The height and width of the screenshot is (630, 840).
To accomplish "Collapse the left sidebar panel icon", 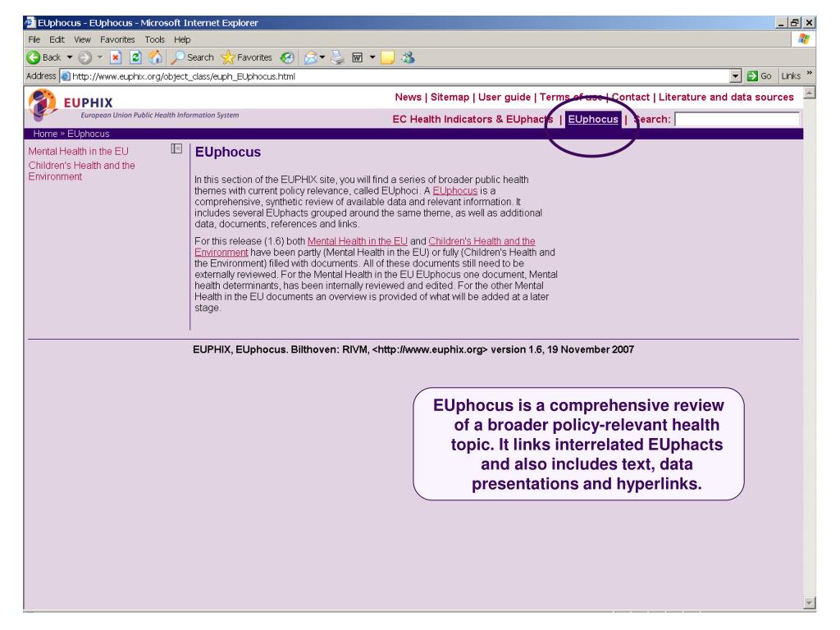I will click(176, 149).
